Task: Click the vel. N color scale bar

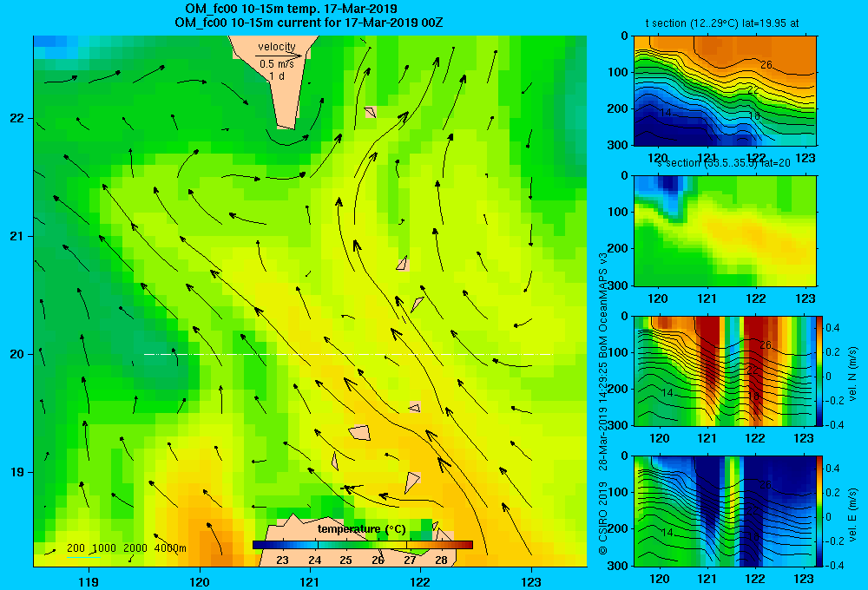Action: click(820, 370)
